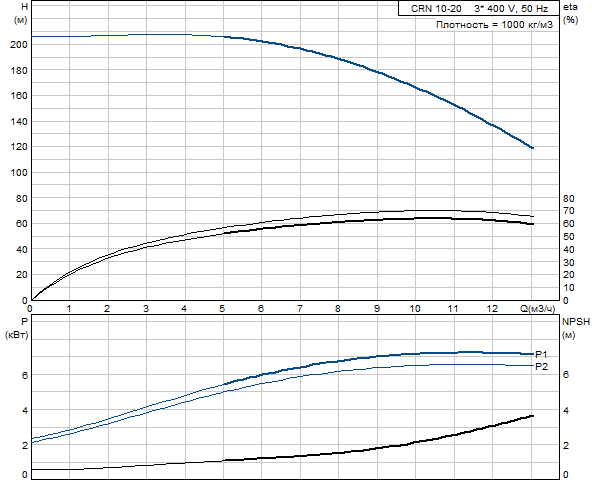Screen dimensions: 592x480
Task: Click the Плотность = 1000 кг/м3 text
Action: pos(495,25)
